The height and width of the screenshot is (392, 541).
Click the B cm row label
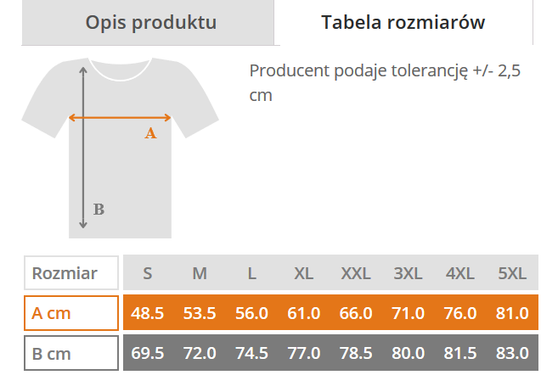[71, 353]
